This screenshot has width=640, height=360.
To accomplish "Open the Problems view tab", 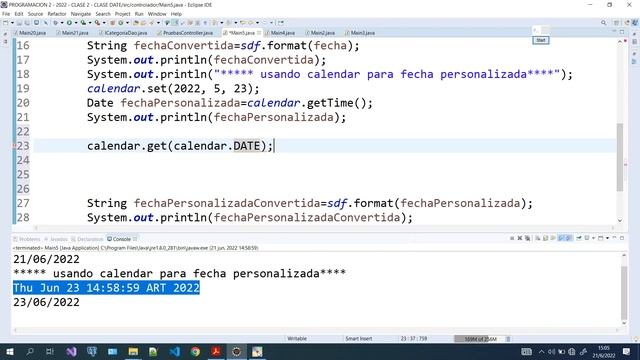I will coord(28,239).
